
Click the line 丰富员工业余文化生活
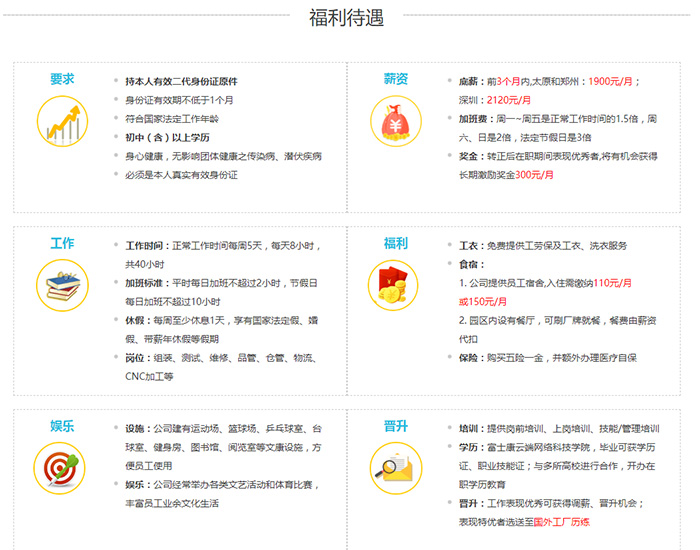[x=172, y=504]
